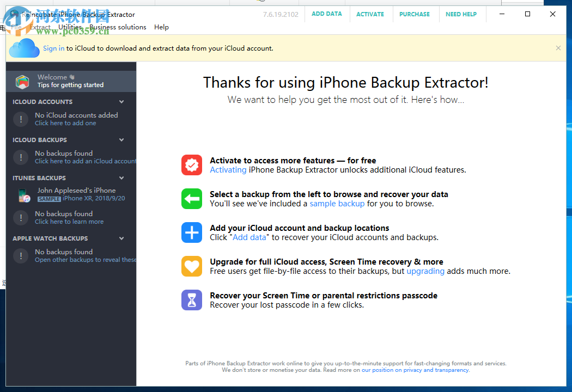The image size is (572, 392).
Task: Collapse the APPLE WATCH BACKUPS section
Action: tap(121, 238)
